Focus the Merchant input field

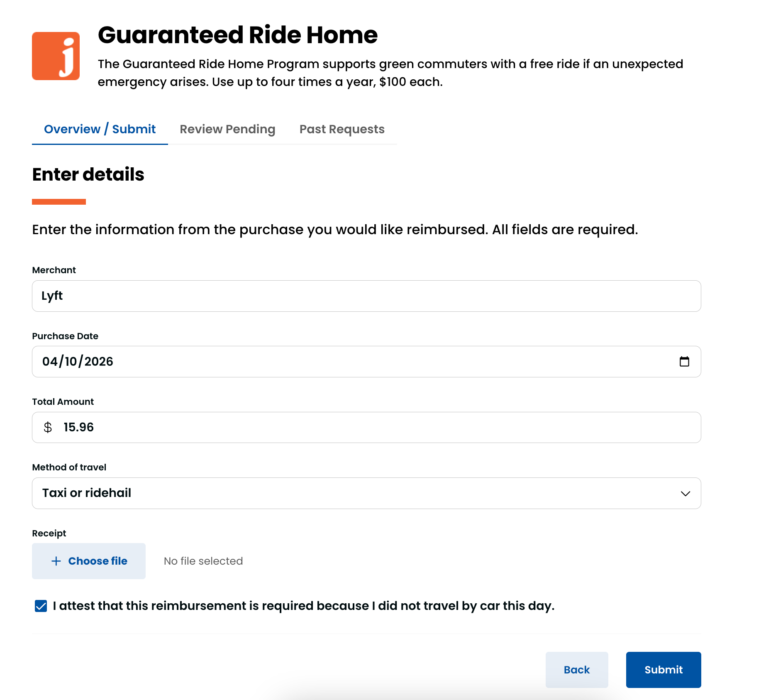[366, 296]
